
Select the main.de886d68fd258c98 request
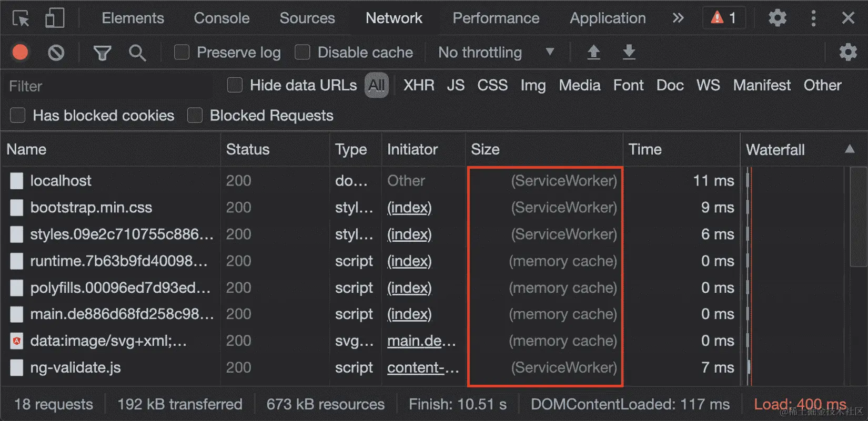122,314
